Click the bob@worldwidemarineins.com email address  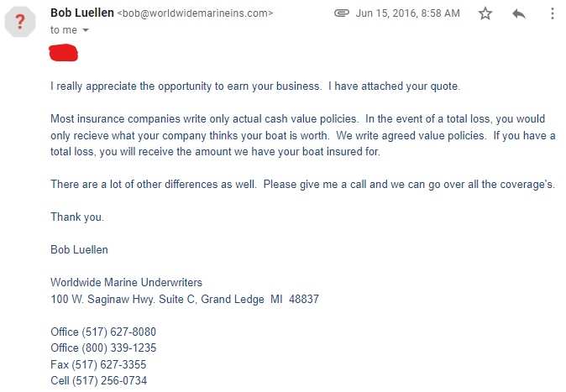(196, 13)
